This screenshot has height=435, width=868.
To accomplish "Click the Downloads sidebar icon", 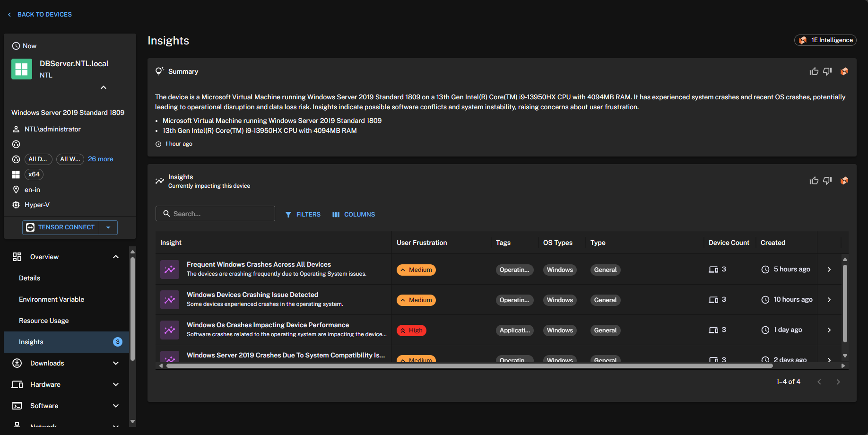I will tap(17, 363).
